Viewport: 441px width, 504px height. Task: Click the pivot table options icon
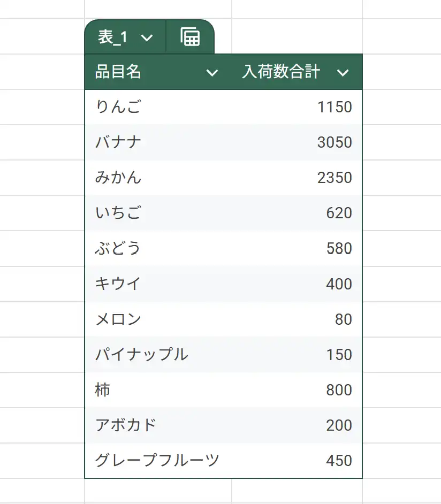(190, 37)
